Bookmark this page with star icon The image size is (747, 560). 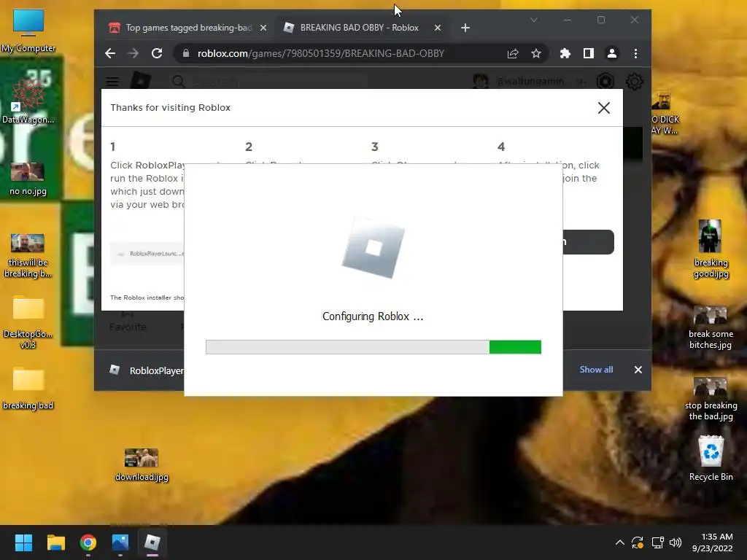(x=536, y=53)
